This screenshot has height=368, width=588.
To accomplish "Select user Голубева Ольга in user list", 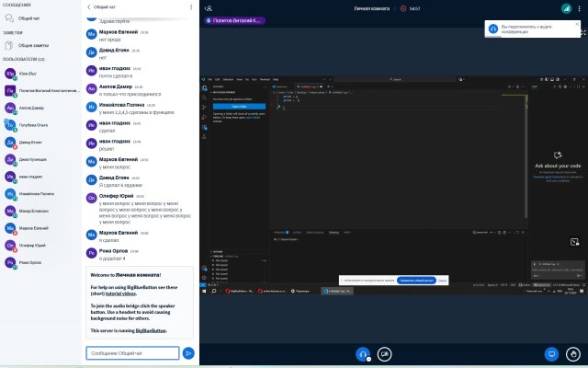I will tap(41, 125).
